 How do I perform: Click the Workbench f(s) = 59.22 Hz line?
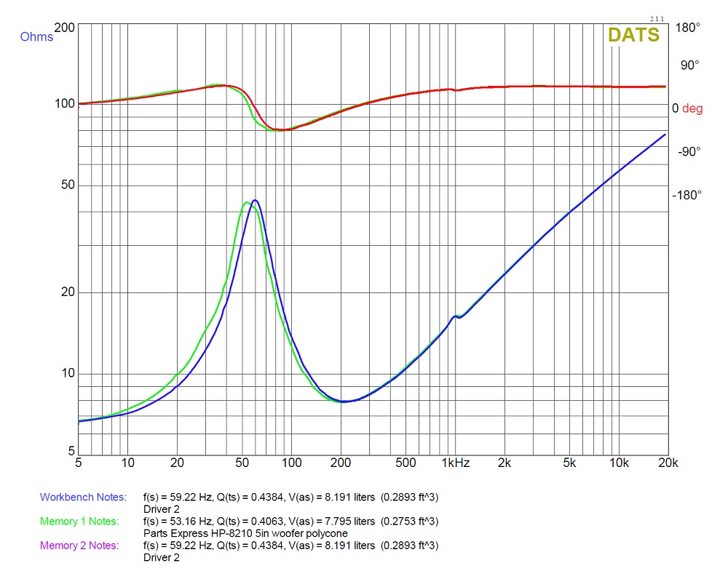pos(290,497)
